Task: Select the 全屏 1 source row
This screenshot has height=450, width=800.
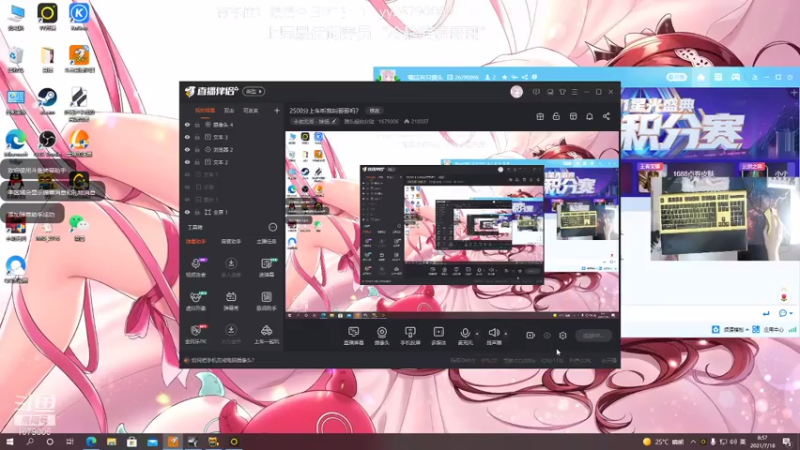Action: [232, 212]
